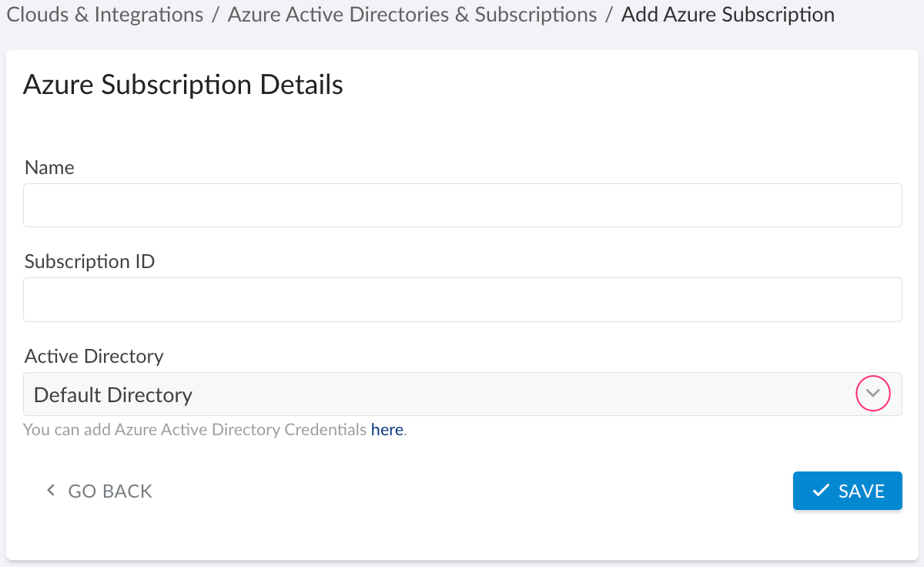Screen dimensions: 924x567
Task: Click the Azure Subscription Details heading
Action: click(x=183, y=85)
